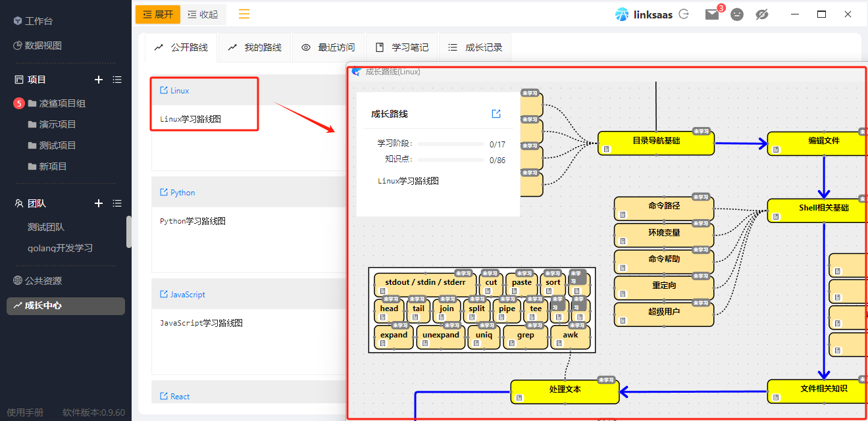Open the JavaScript roadmap link
Viewport: 868px width, 421px height.
pos(183,294)
